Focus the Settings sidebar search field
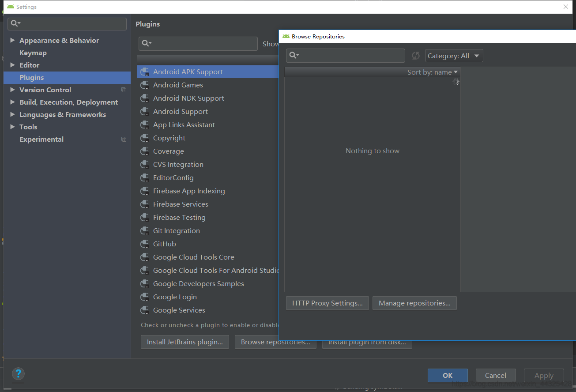The image size is (576, 392). point(67,24)
